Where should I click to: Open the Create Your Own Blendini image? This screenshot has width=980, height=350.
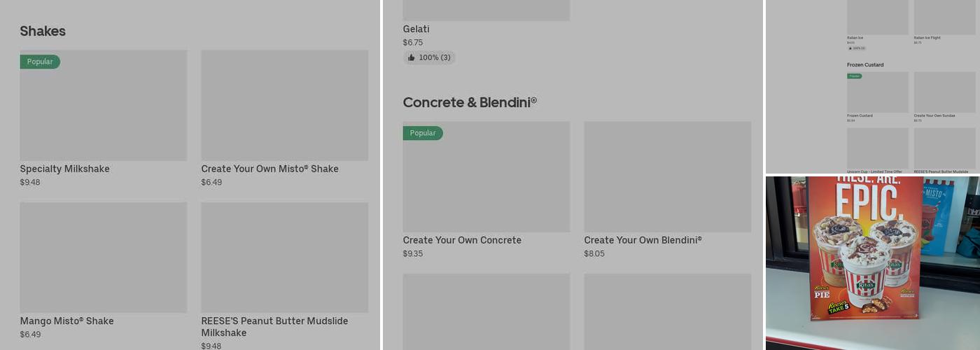667,176
